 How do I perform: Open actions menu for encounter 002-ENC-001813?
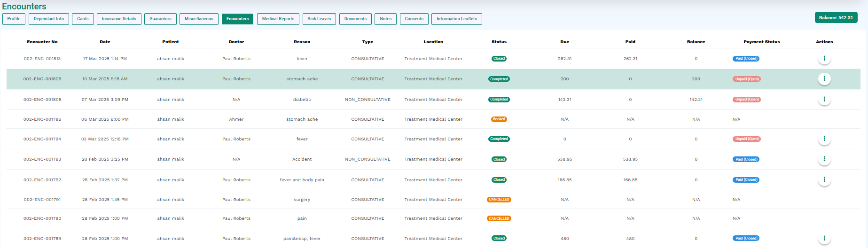point(824,59)
